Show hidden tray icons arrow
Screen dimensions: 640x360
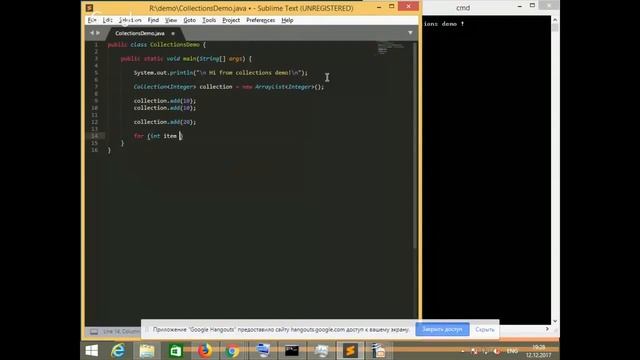click(x=462, y=351)
